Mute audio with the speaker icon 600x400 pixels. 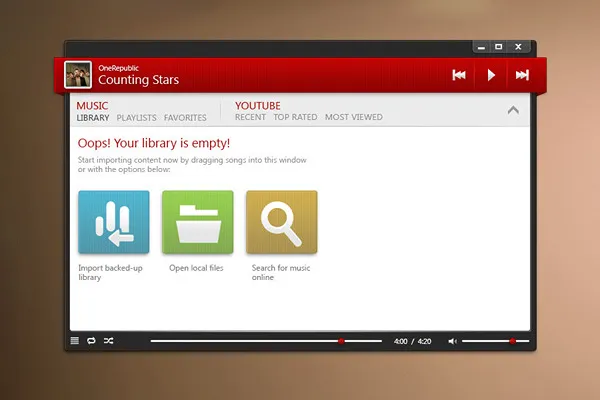click(x=452, y=341)
